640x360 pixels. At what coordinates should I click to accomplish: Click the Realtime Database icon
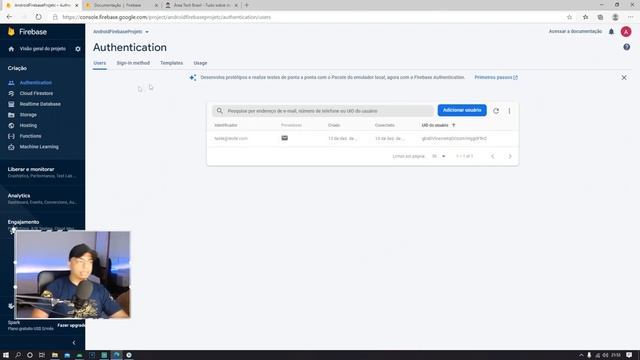point(11,104)
